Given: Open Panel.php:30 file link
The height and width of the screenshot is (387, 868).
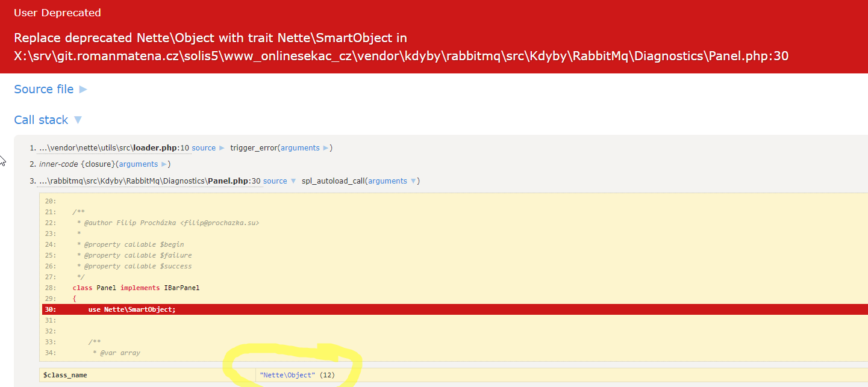Looking at the screenshot, I should coord(149,181).
